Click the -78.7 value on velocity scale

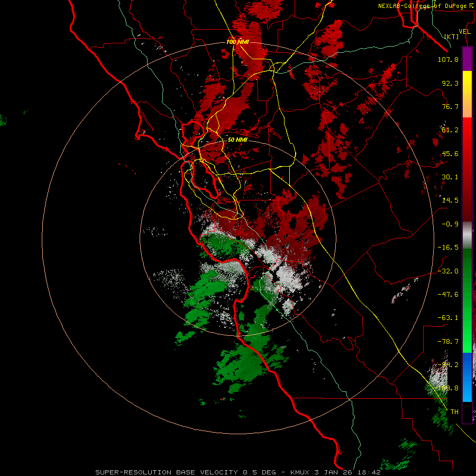coord(448,342)
